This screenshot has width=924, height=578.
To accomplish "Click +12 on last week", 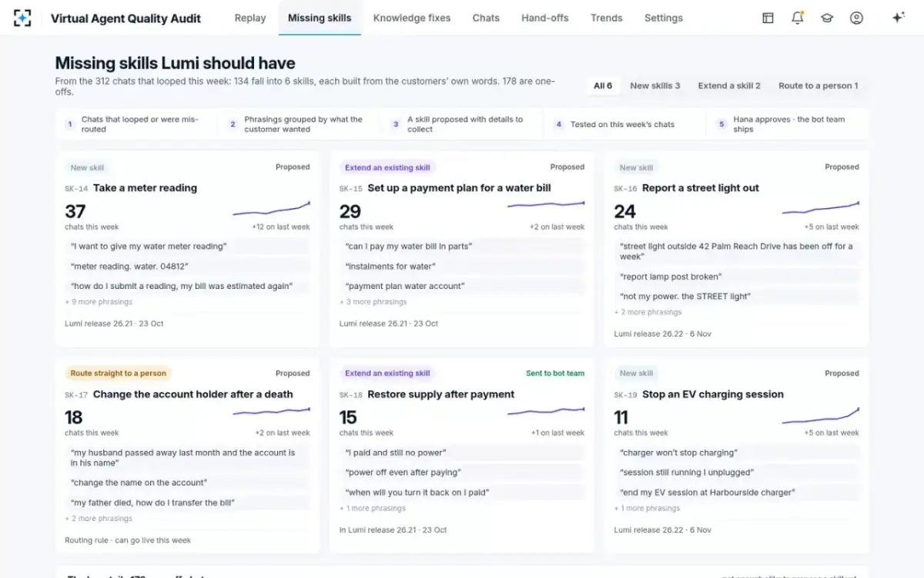I will (x=280, y=227).
